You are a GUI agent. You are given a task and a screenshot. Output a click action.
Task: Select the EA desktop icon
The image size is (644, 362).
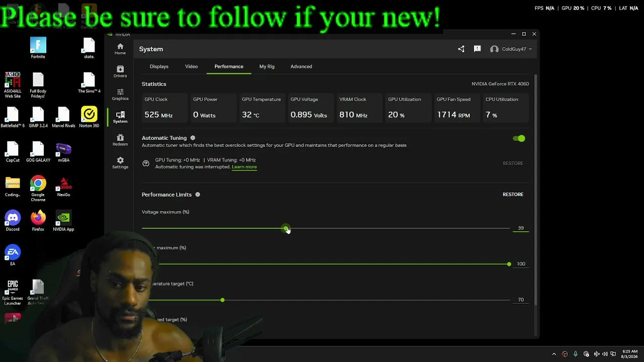[x=13, y=255]
